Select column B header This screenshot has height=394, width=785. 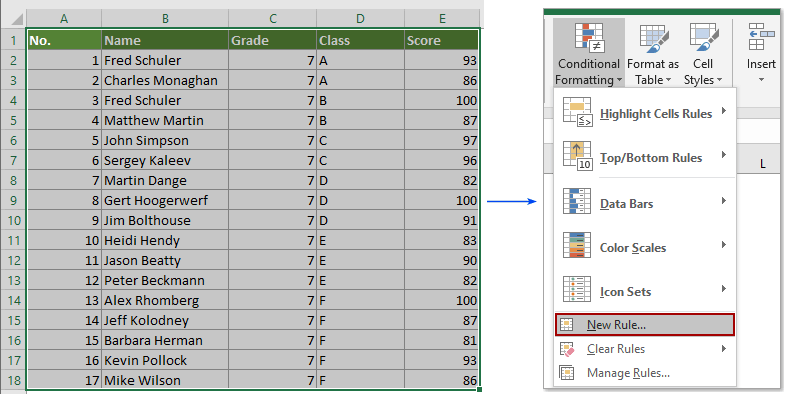[165, 19]
